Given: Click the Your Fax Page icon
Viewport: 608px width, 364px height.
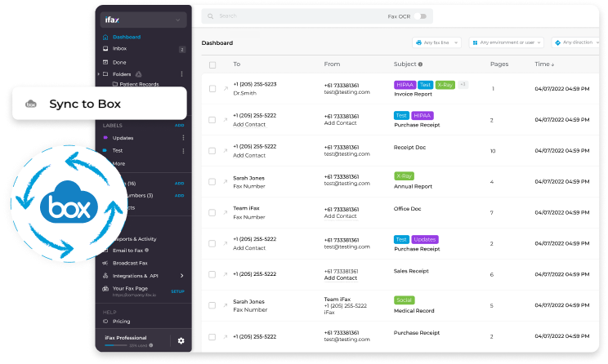Looking at the screenshot, I should [105, 288].
